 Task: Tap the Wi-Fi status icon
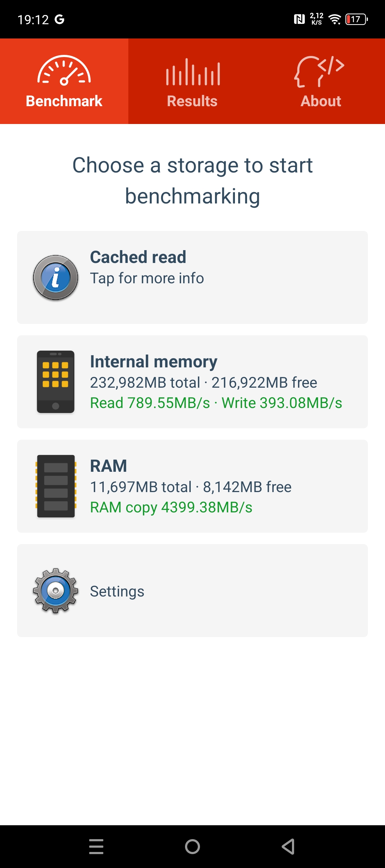[335, 19]
